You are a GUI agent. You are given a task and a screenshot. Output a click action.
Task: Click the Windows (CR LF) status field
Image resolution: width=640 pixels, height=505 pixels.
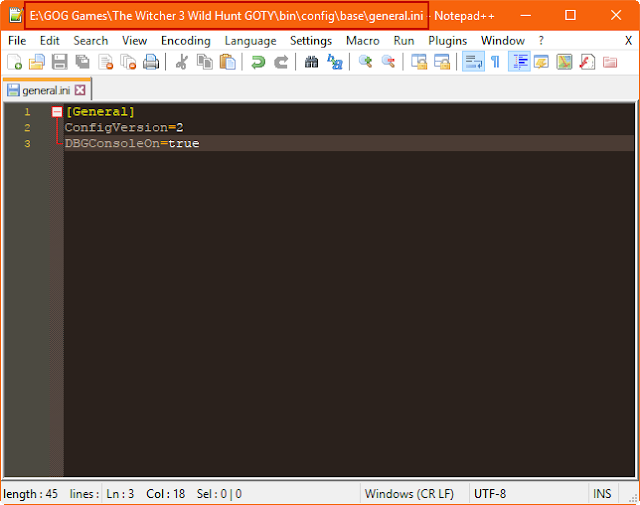tap(409, 494)
